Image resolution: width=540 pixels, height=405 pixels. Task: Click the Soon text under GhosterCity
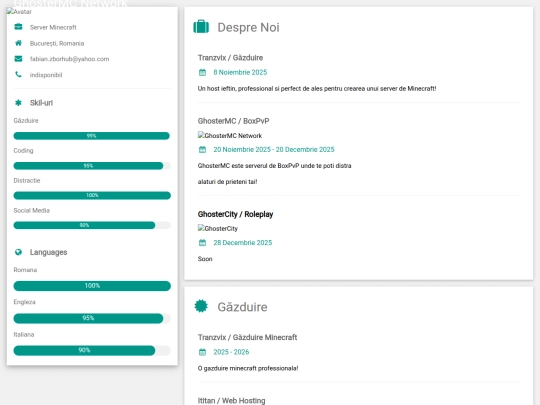point(205,259)
